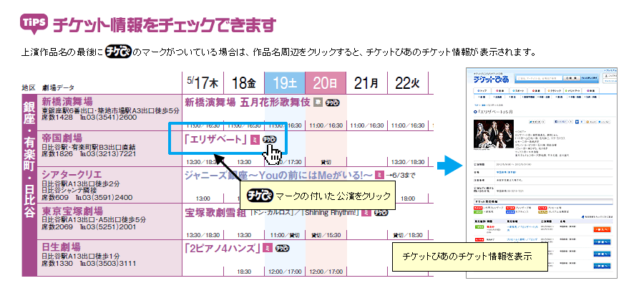Click the 劇場データ column header

point(59,87)
